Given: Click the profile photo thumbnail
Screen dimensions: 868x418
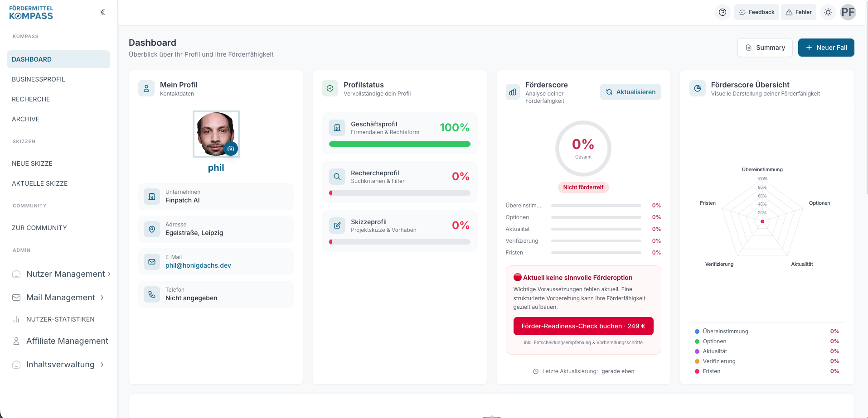Looking at the screenshot, I should pos(216,134).
